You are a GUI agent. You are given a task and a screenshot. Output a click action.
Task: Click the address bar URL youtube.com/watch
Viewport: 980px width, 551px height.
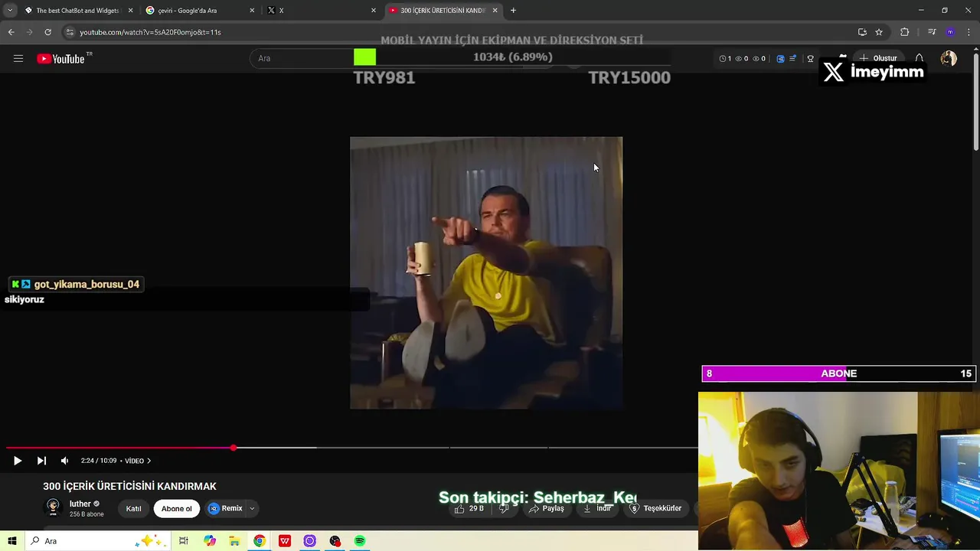(x=150, y=32)
